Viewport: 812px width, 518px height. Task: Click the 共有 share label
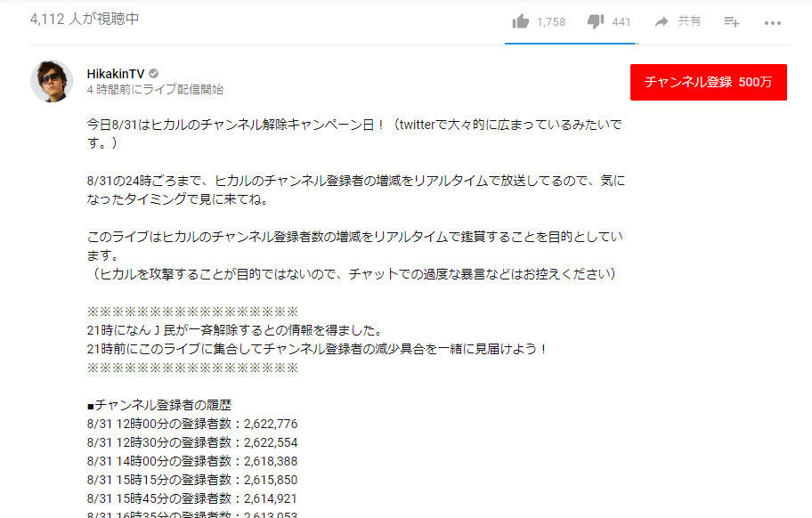coord(689,21)
